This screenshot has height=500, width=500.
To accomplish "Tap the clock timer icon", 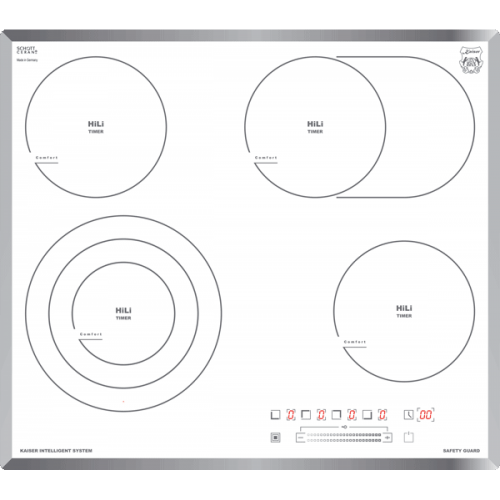I will (409, 415).
